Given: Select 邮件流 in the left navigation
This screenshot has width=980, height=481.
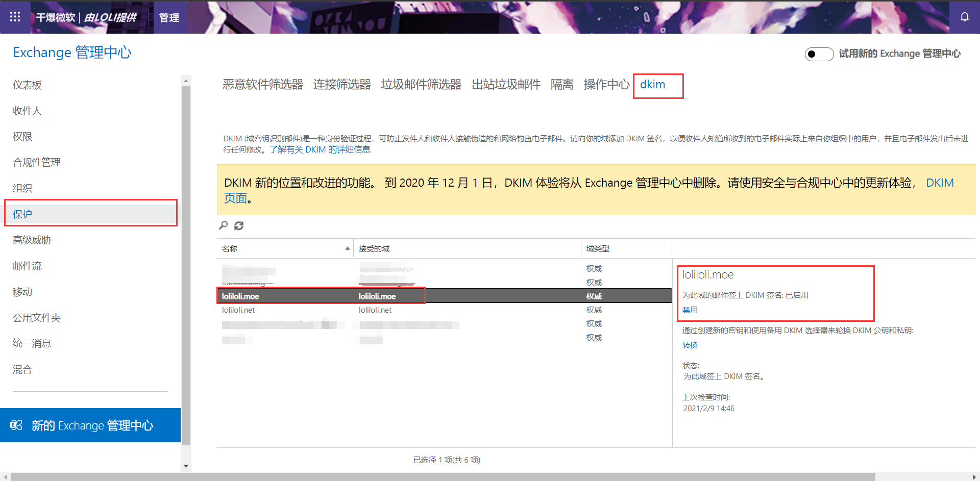Looking at the screenshot, I should [x=28, y=266].
